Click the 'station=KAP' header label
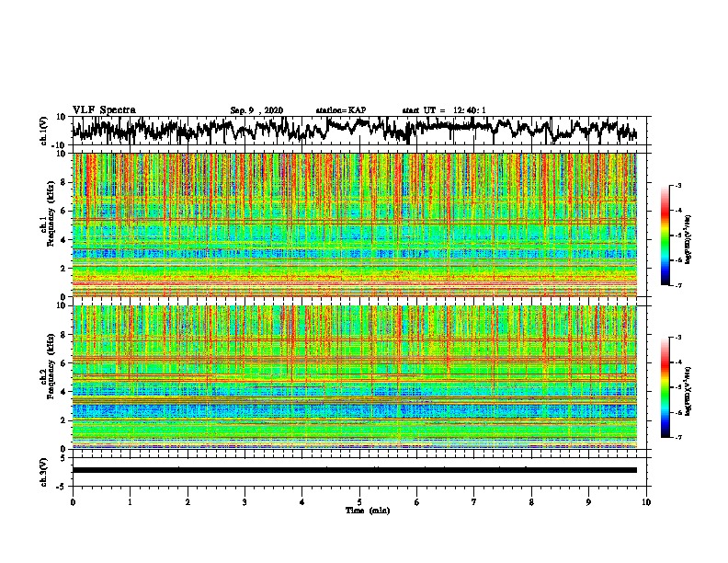 point(341,110)
